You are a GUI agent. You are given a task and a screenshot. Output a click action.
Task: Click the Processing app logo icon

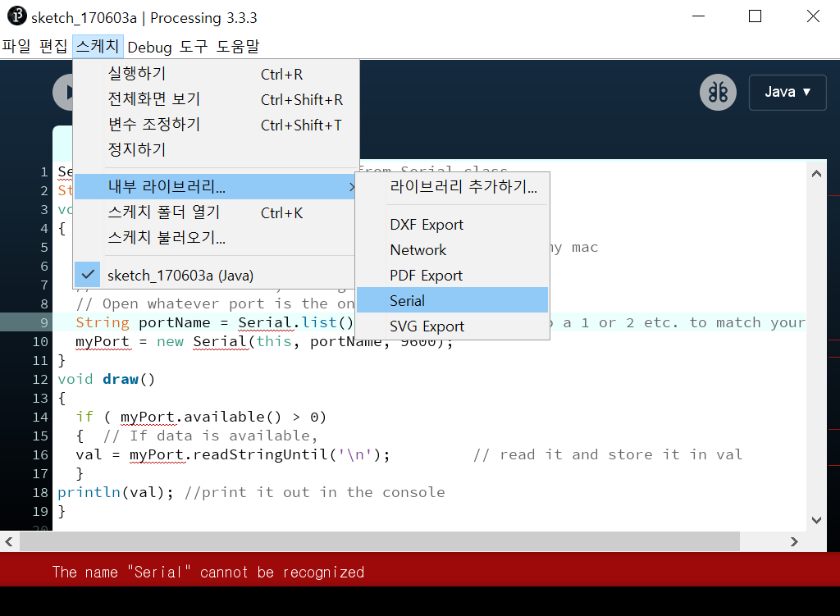pyautogui.click(x=16, y=16)
